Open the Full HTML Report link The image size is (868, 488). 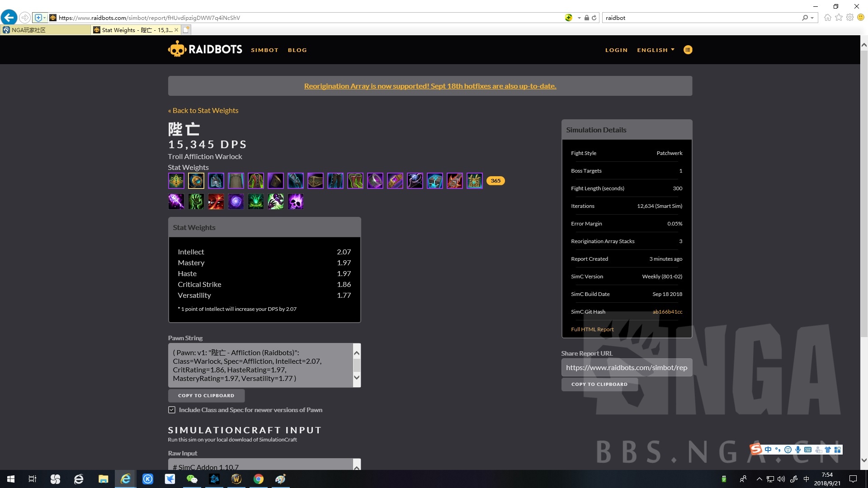592,329
